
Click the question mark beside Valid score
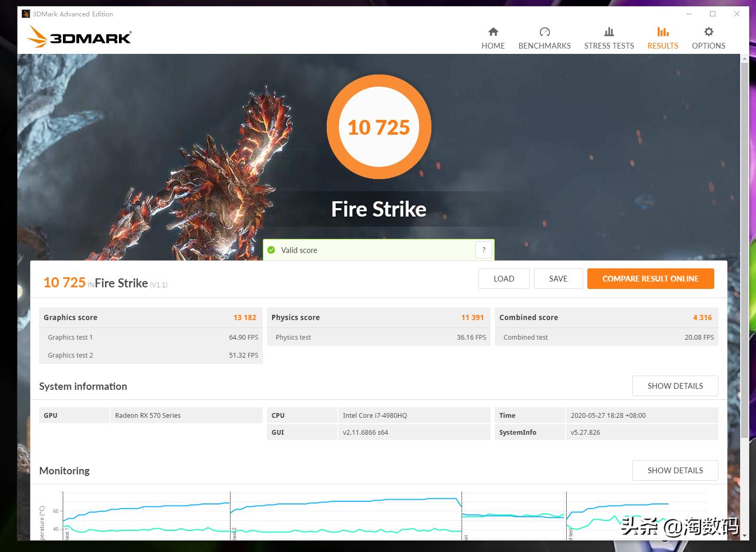[x=483, y=249]
